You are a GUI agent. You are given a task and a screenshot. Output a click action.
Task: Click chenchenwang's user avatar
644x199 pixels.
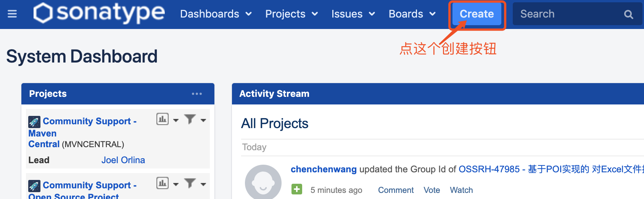coord(263,182)
